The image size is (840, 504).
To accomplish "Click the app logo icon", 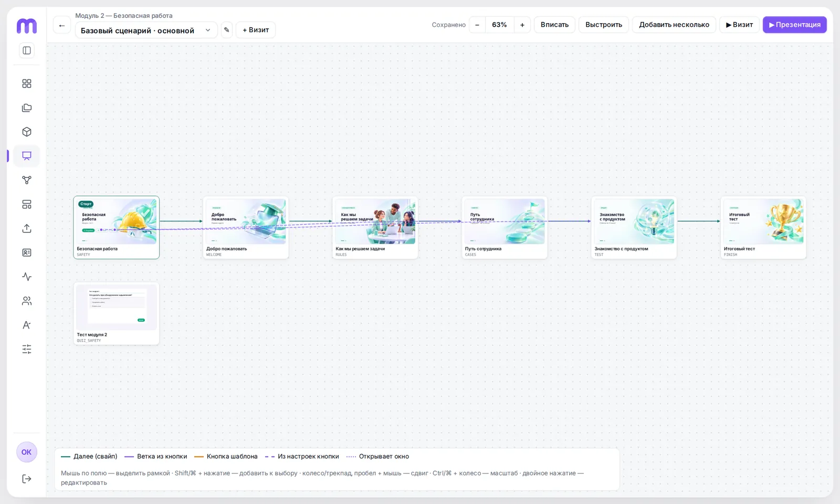I will 27,26.
